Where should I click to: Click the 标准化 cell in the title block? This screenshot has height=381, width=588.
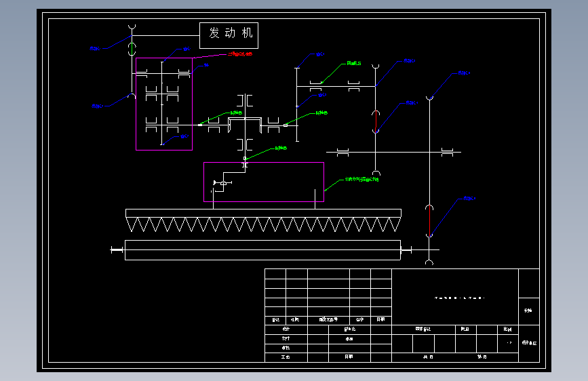coord(349,329)
